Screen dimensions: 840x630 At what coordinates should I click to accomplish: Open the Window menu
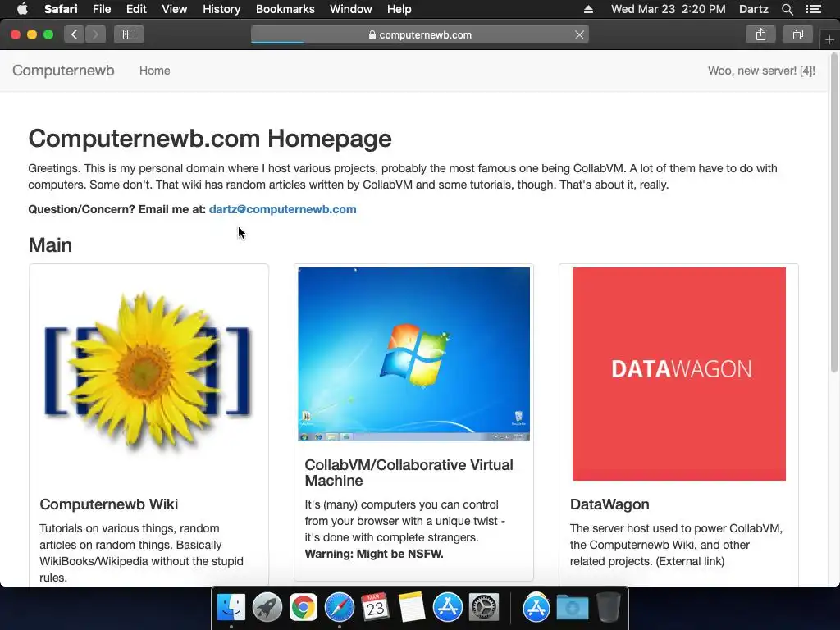click(350, 9)
